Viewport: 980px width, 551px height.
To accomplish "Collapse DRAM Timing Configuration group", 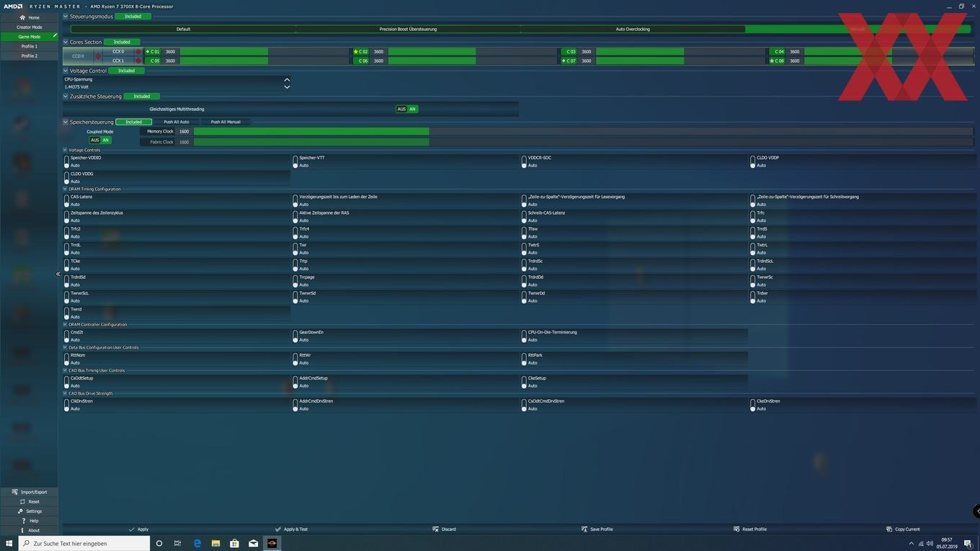I will pyautogui.click(x=65, y=189).
